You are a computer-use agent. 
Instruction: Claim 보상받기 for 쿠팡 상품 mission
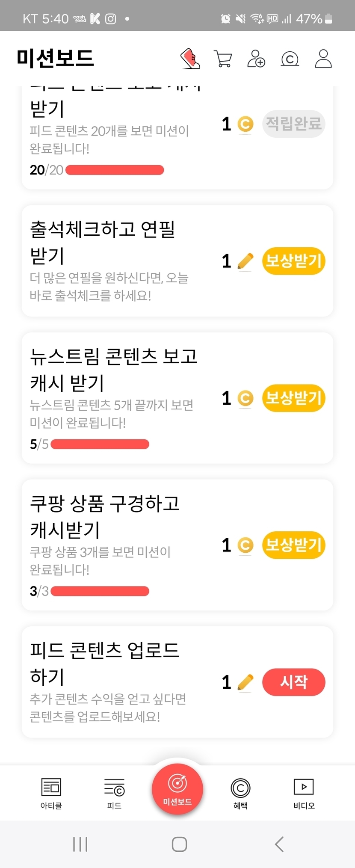(293, 545)
